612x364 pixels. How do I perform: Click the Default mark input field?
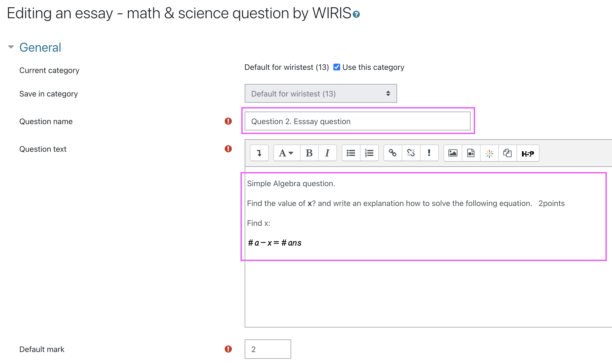point(268,349)
